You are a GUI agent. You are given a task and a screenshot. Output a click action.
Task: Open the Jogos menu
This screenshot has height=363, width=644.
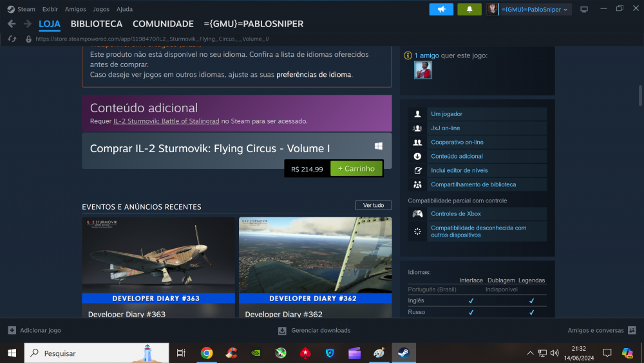(x=101, y=9)
